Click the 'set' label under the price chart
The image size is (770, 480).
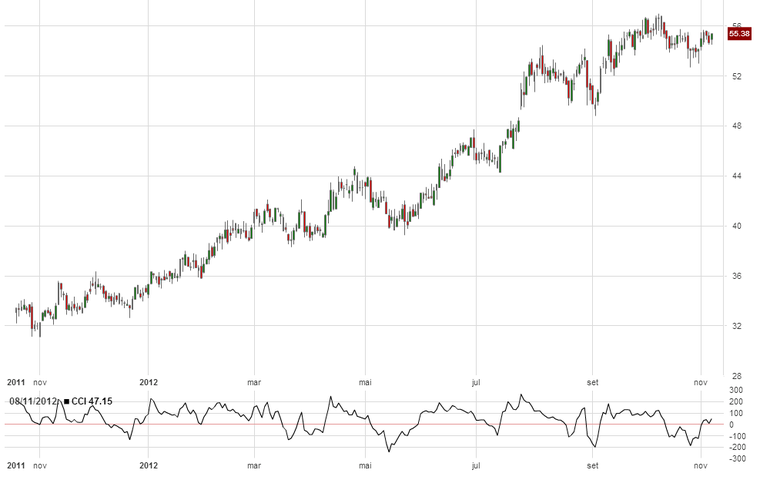pos(591,381)
